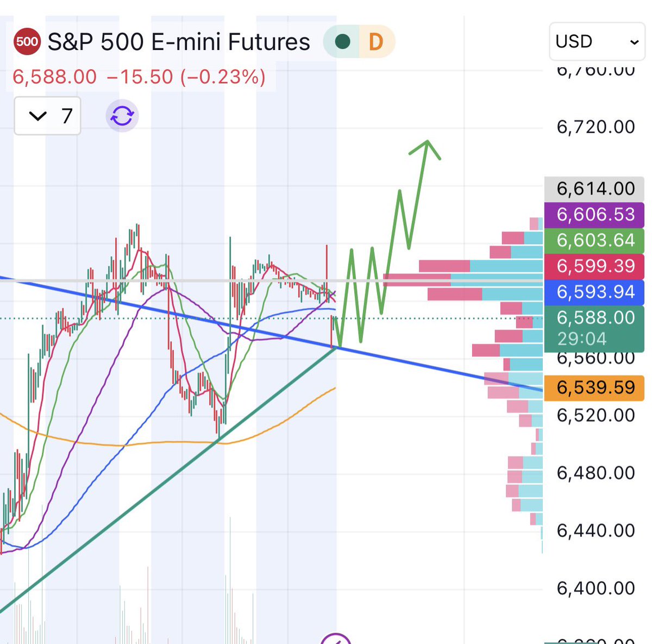Viewport: 652px width, 644px height.
Task: Select blue 6,593.94 price label
Action: pos(594,292)
